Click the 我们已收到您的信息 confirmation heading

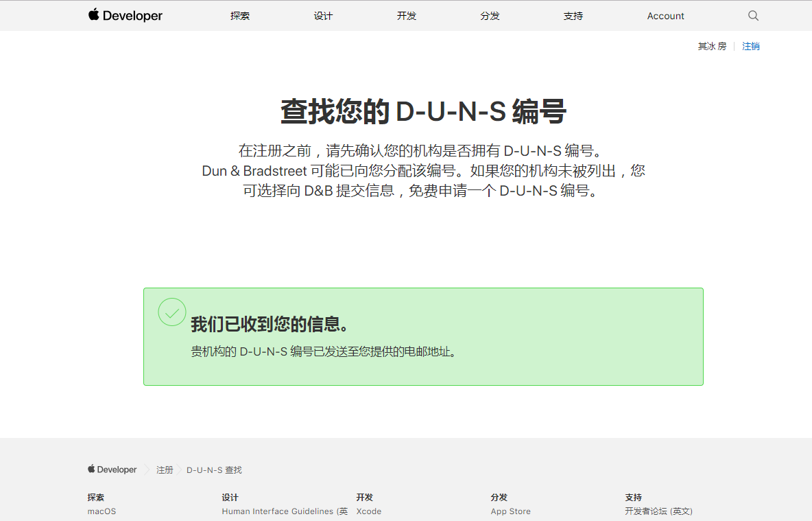coord(270,325)
